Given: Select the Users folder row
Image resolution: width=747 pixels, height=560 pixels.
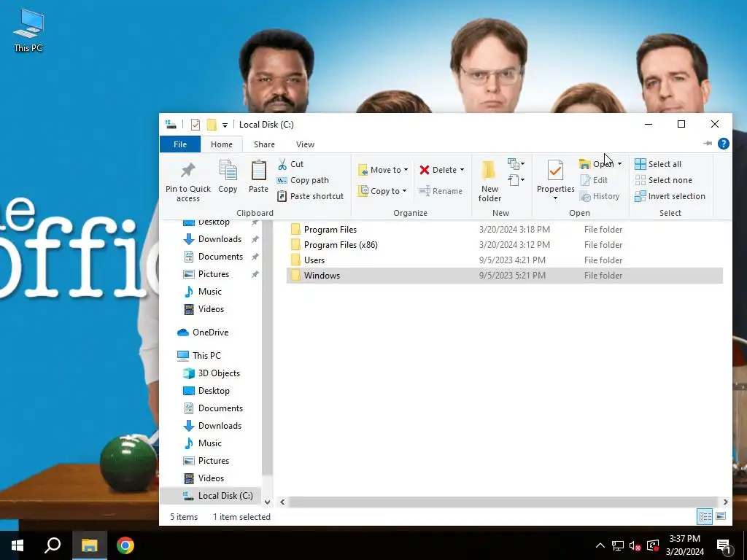Looking at the screenshot, I should (x=505, y=260).
